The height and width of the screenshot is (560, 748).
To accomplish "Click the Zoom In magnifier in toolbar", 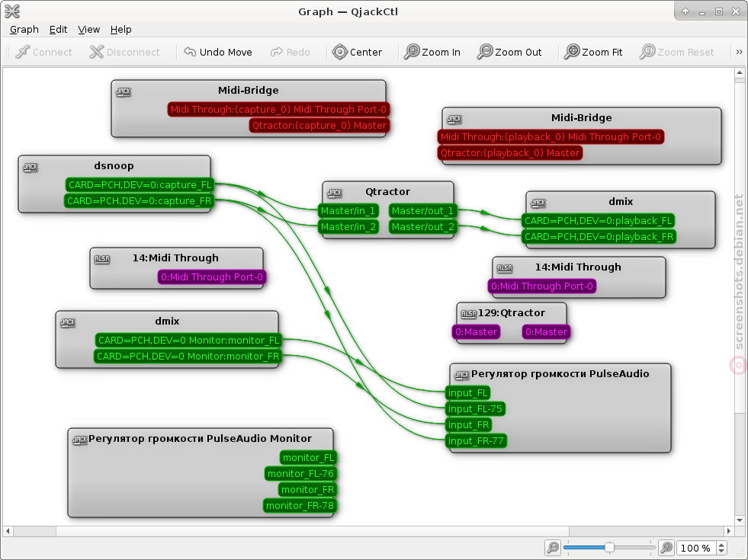I will 412,52.
